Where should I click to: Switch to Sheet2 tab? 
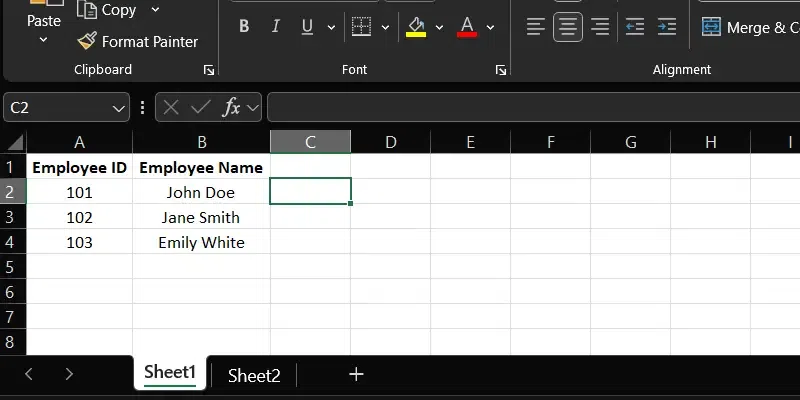point(254,376)
